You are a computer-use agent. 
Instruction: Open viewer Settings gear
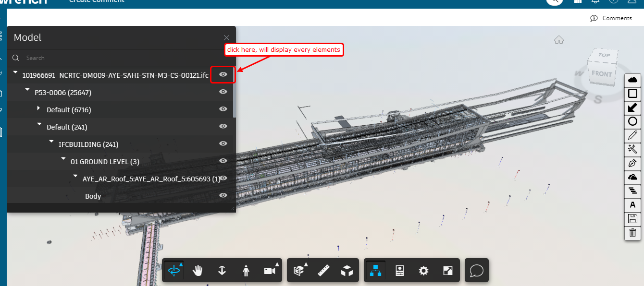pos(423,270)
